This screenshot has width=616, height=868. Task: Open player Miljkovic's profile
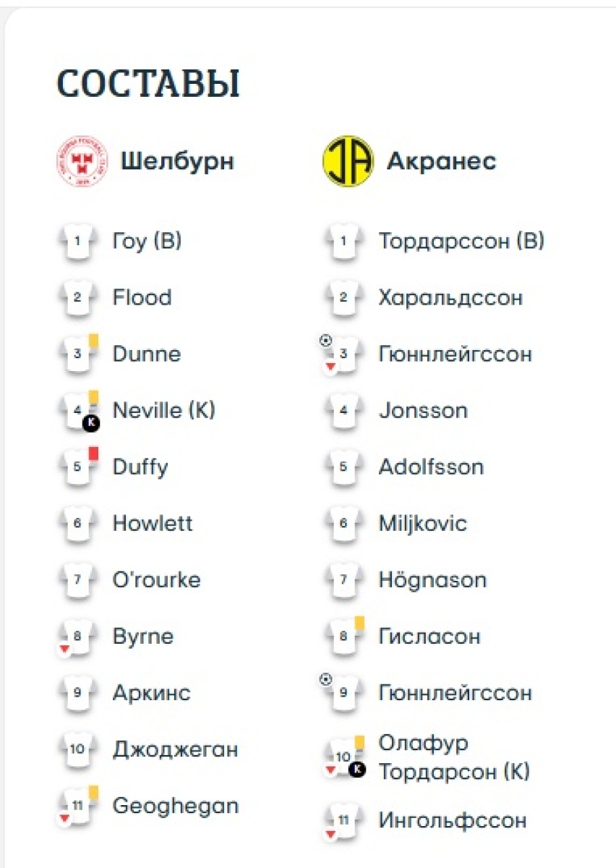point(422,523)
